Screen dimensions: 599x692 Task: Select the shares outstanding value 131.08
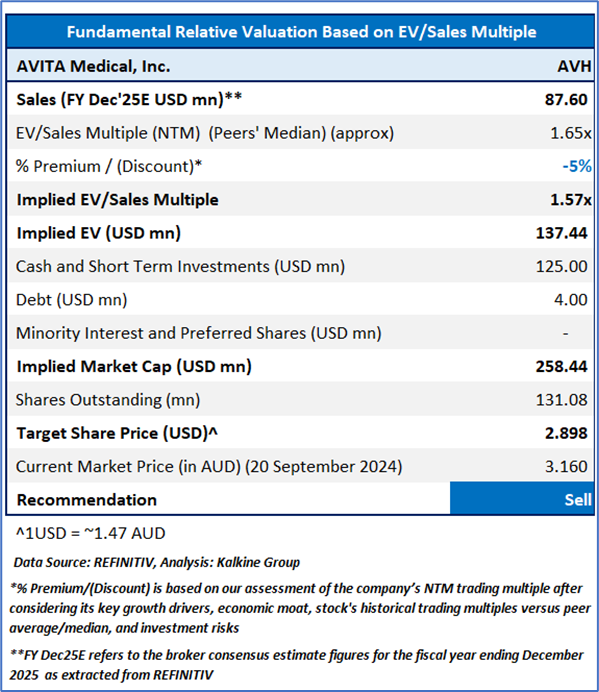coord(561,400)
